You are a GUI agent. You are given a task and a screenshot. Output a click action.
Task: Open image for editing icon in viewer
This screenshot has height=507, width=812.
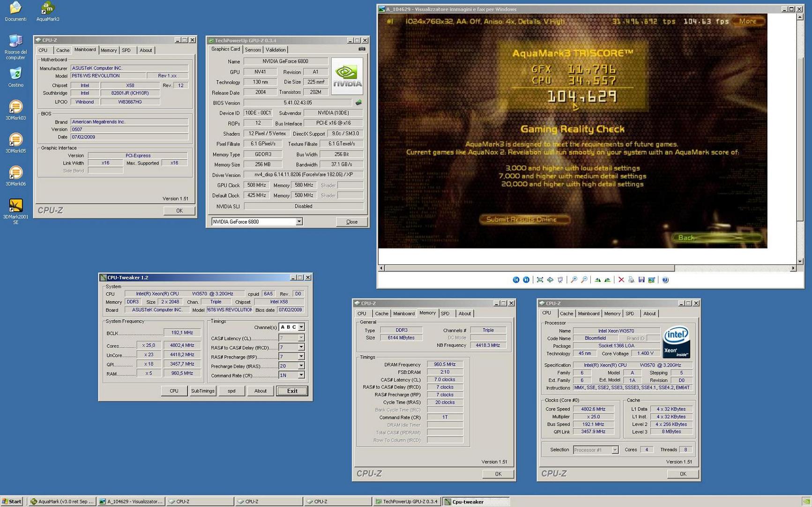(x=652, y=280)
